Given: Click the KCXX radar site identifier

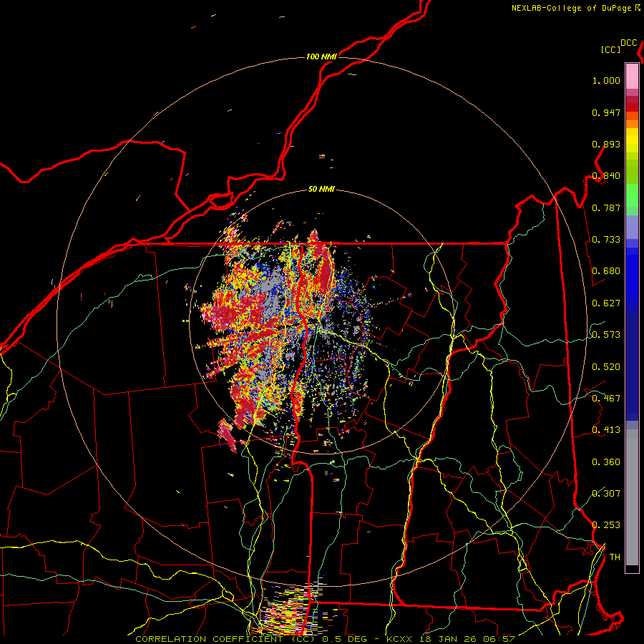Looking at the screenshot, I should (399, 639).
